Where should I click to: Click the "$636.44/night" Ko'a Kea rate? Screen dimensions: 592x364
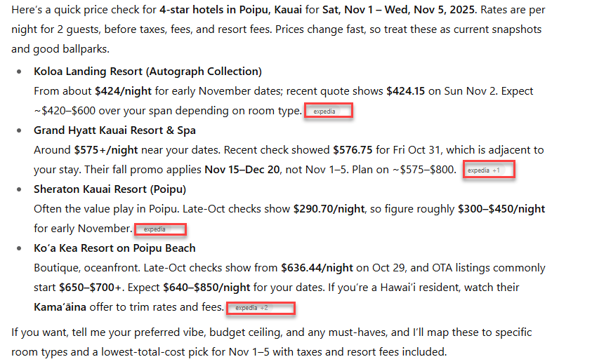(317, 268)
